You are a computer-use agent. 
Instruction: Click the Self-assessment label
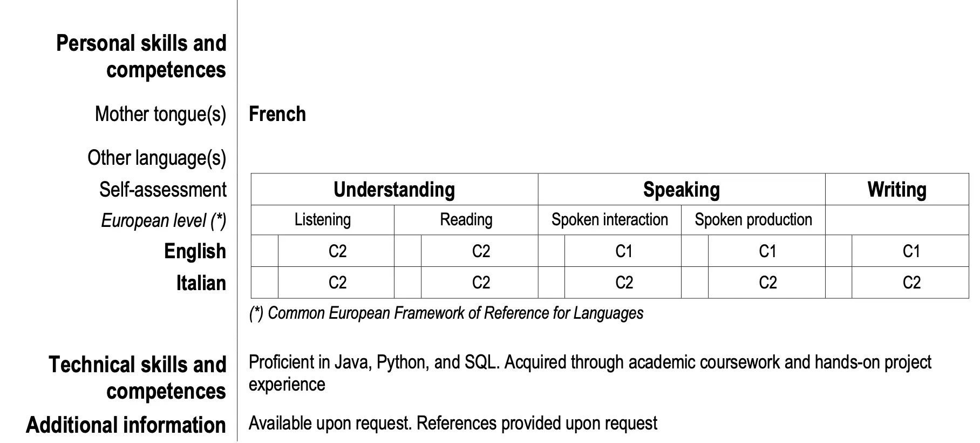click(162, 190)
